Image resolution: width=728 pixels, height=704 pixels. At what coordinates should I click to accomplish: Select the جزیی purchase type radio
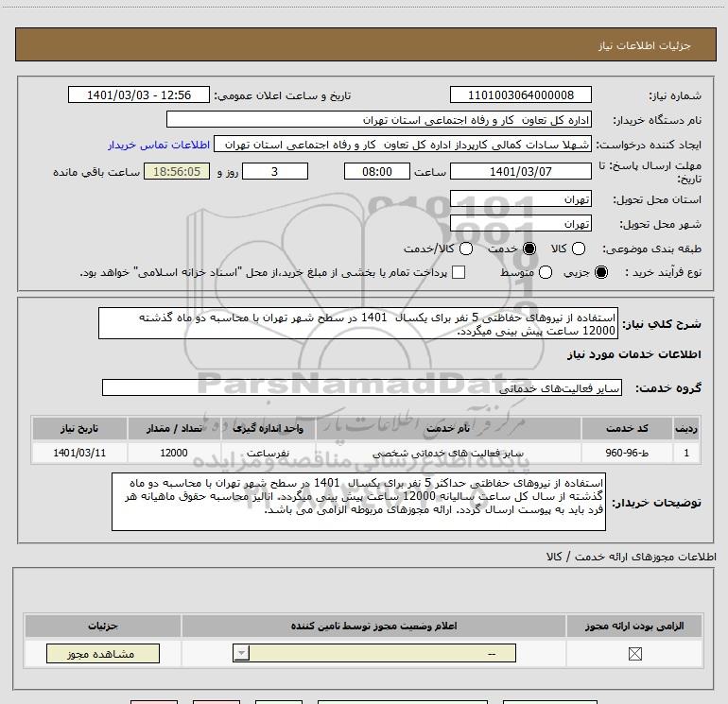[600, 272]
